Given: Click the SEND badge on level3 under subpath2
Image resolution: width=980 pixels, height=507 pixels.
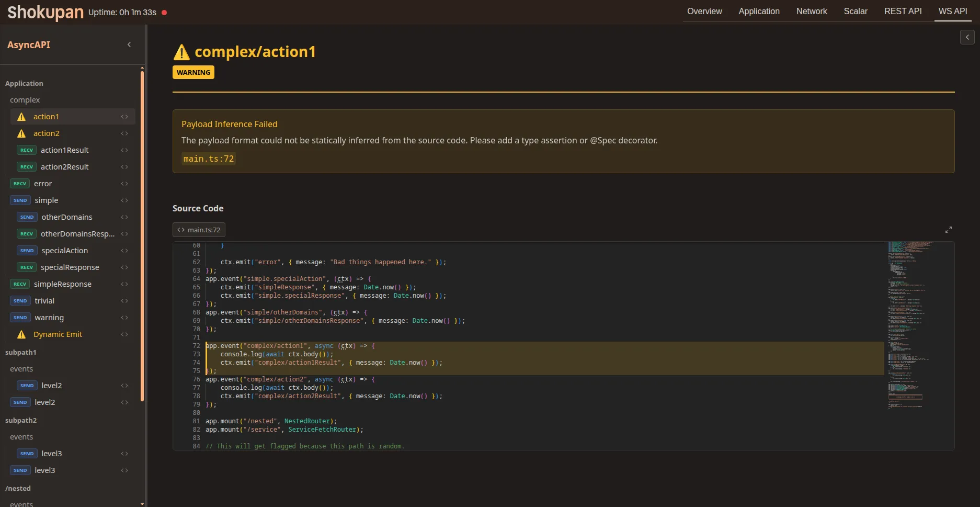Looking at the screenshot, I should click(x=26, y=453).
